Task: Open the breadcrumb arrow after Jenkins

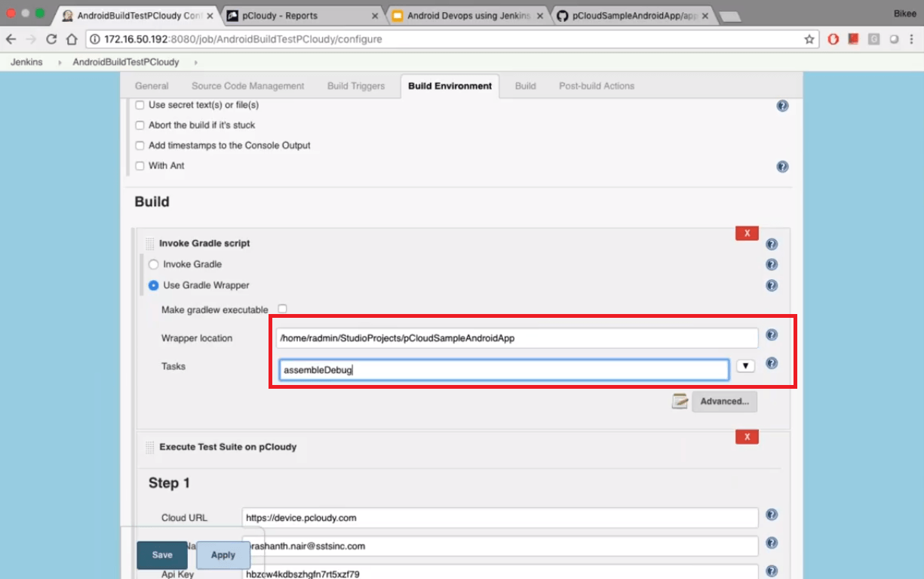Action: coord(60,63)
